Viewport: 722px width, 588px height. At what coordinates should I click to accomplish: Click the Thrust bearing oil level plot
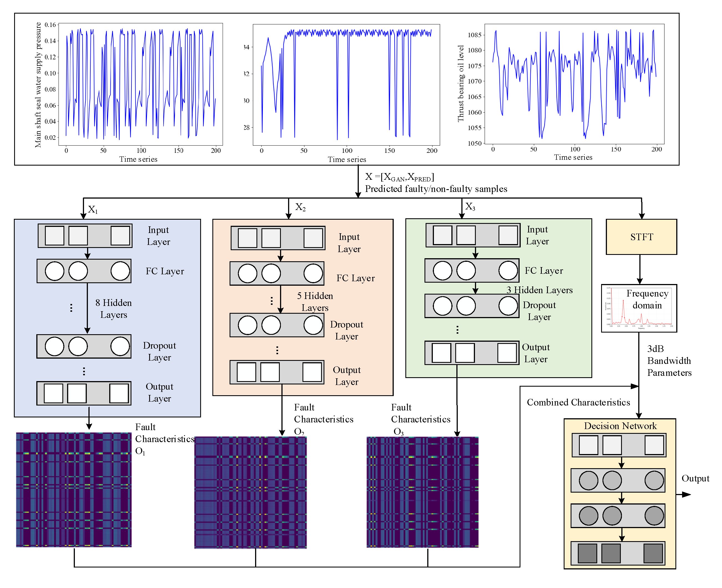tap(574, 84)
